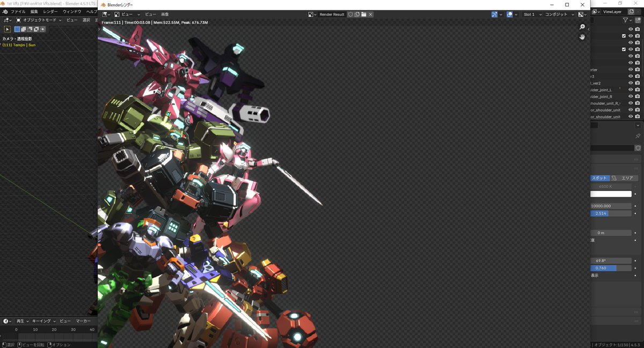Image resolution: width=644 pixels, height=348 pixels.
Task: Click animate dot beside 10000.000 field
Action: 636,206
